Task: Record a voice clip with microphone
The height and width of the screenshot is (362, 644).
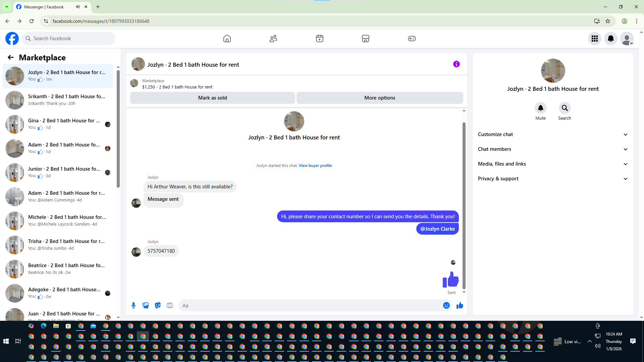Action: pos(133,305)
